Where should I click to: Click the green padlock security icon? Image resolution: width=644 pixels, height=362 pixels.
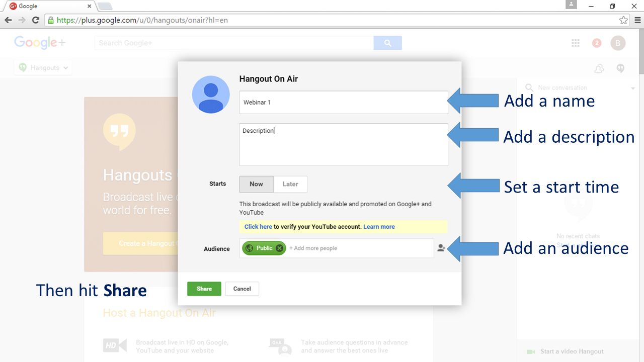(50, 20)
